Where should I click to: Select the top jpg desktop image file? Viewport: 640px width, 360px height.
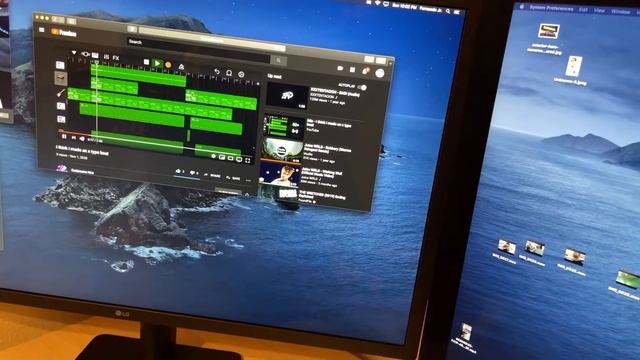(547, 38)
